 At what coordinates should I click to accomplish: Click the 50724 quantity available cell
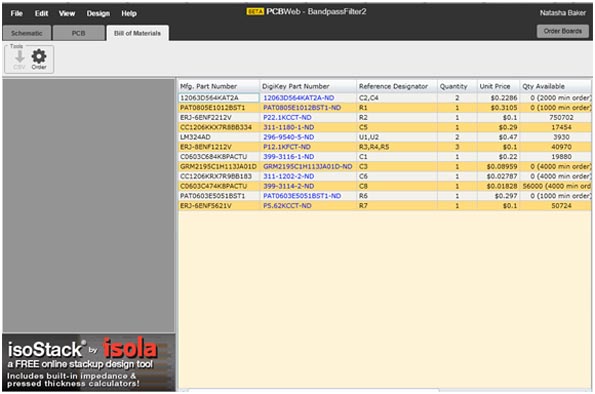555,206
